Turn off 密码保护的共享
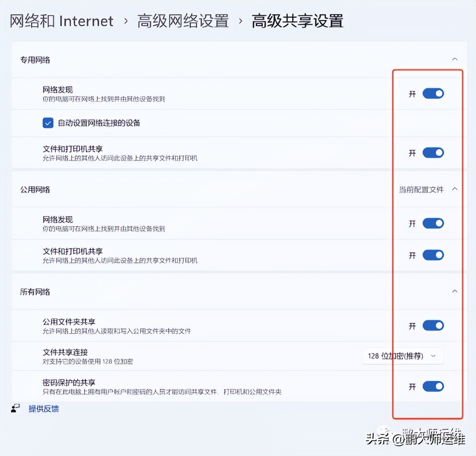 point(433,386)
